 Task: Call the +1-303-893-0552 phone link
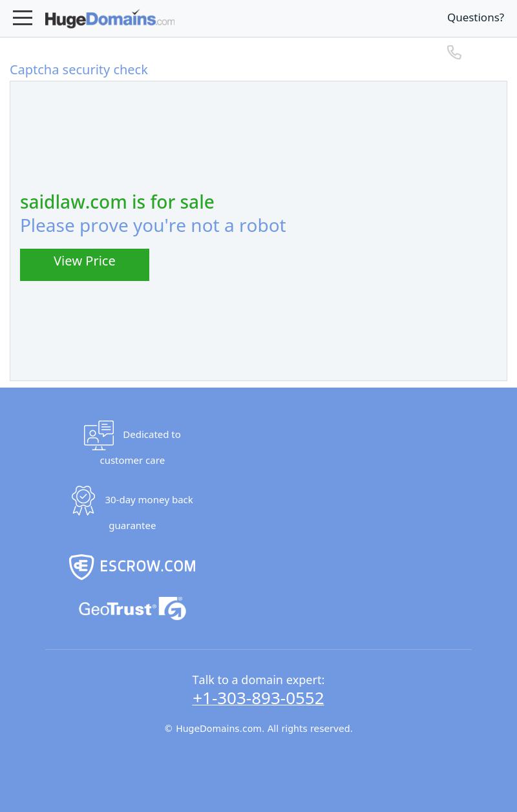click(258, 698)
